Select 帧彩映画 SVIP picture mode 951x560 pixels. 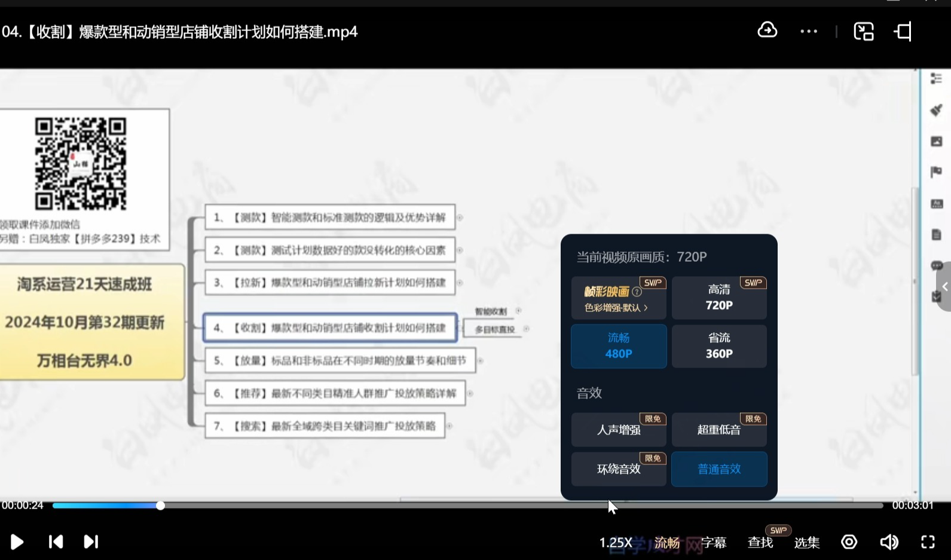[619, 298]
